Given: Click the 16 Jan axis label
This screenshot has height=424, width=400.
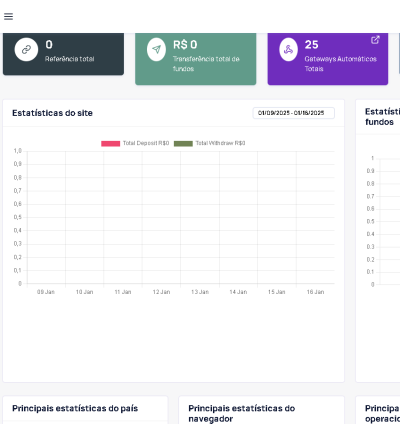Looking at the screenshot, I should [315, 292].
